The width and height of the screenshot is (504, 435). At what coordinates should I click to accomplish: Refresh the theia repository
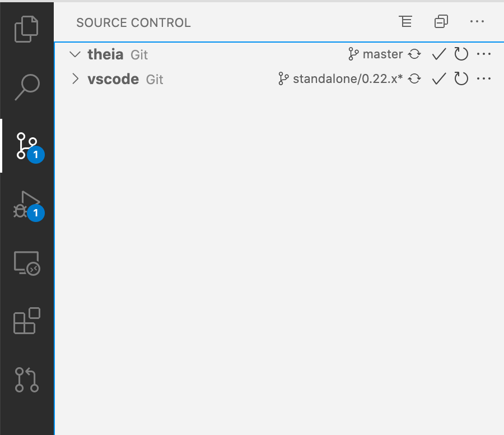coord(461,54)
